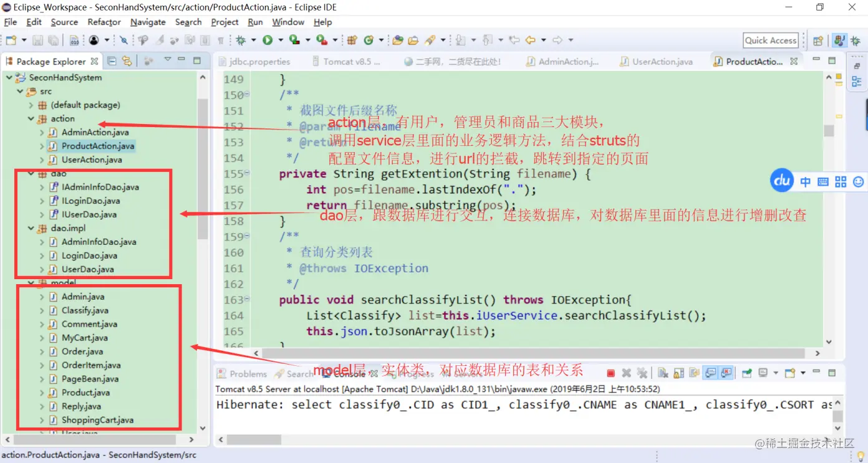This screenshot has height=463, width=868.
Task: Toggle Link with Editor in Package Explorer
Action: tap(127, 61)
